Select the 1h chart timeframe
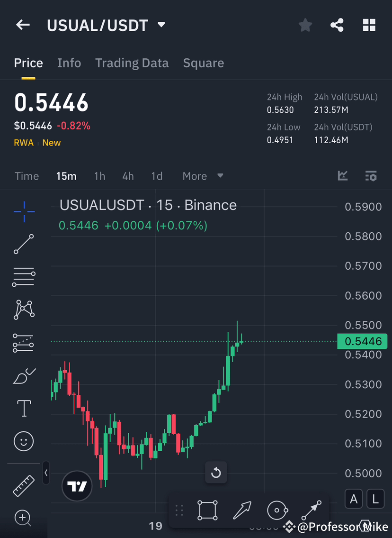Image resolution: width=392 pixels, height=538 pixels. pyautogui.click(x=99, y=176)
